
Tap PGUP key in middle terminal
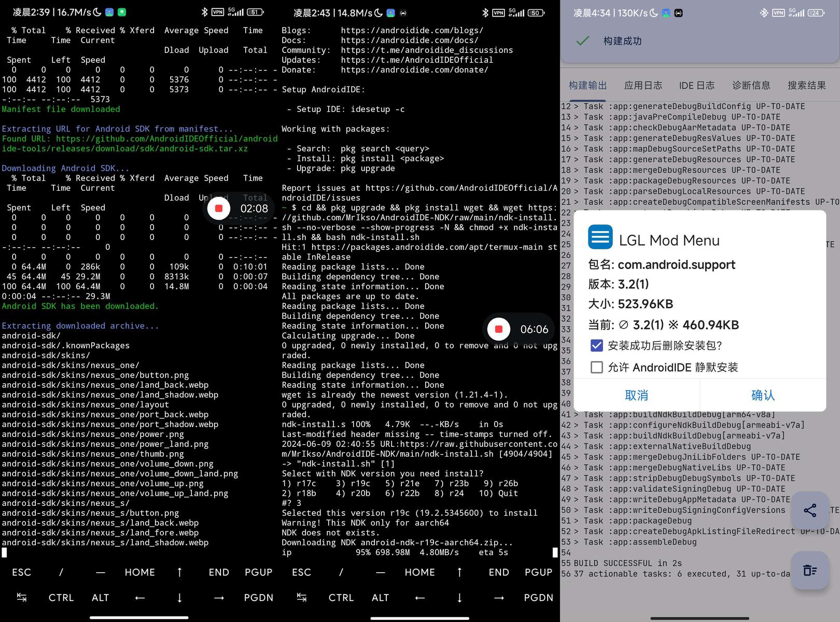(538, 572)
